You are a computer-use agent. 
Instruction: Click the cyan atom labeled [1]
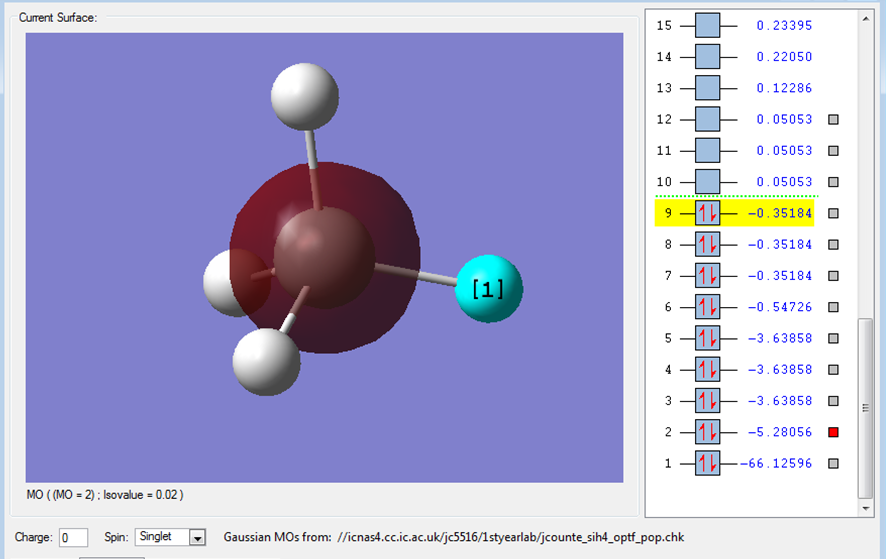489,289
